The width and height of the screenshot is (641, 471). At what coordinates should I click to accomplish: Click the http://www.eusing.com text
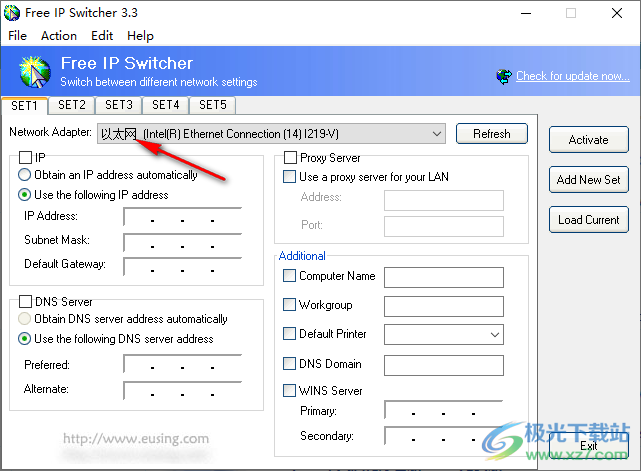click(x=136, y=439)
